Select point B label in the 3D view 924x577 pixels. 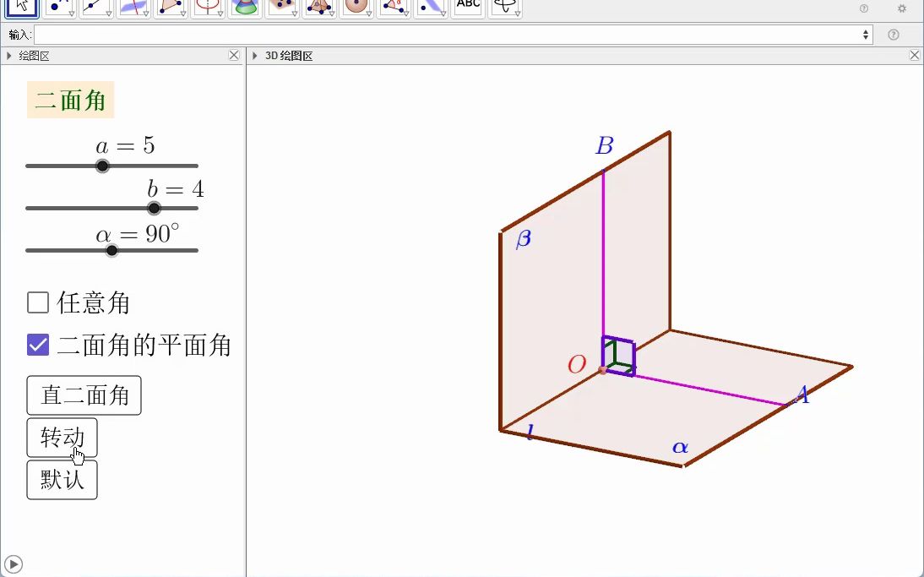point(605,145)
